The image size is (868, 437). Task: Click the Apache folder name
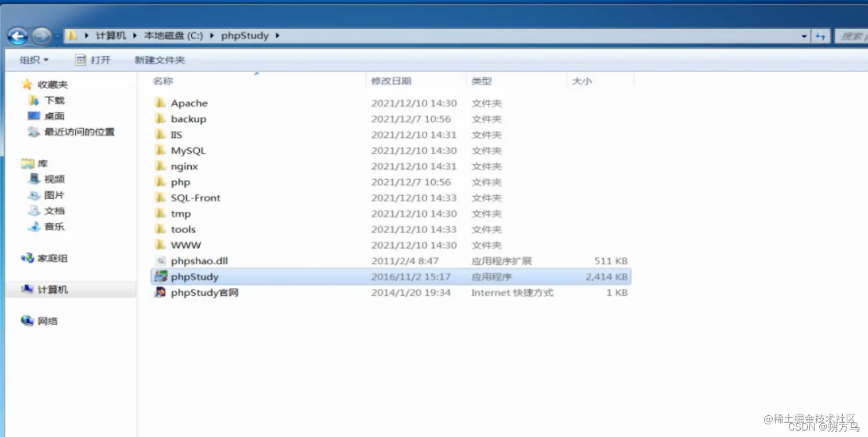point(189,103)
